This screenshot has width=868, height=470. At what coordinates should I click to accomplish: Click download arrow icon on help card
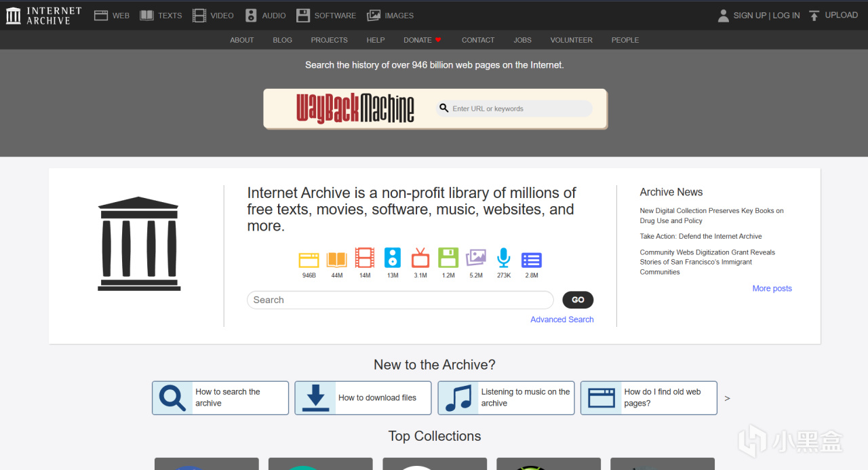tap(315, 398)
